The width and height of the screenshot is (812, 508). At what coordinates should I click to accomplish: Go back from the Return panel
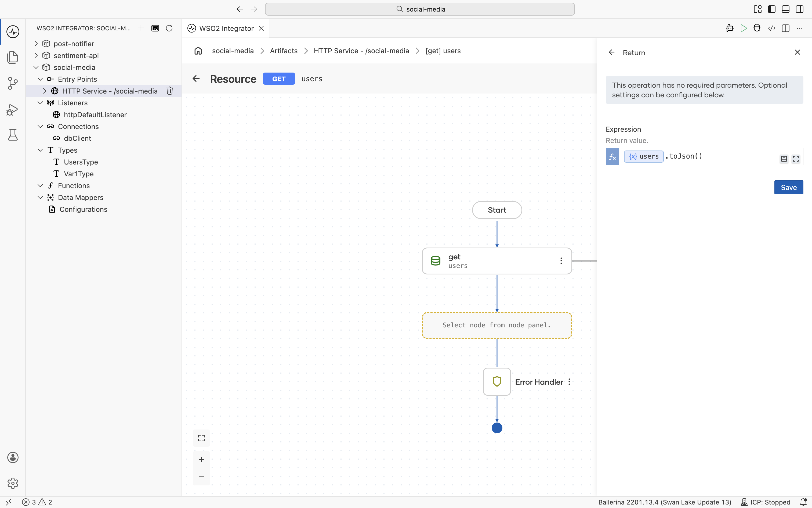612,52
